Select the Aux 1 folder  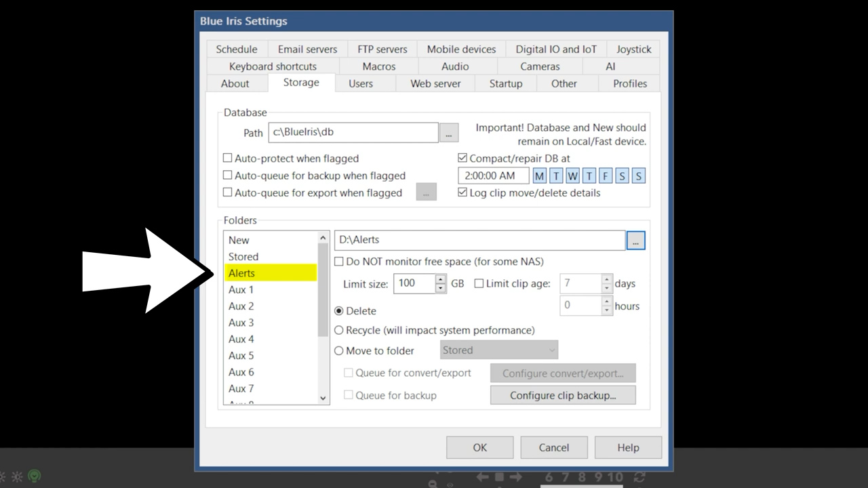[271, 289]
